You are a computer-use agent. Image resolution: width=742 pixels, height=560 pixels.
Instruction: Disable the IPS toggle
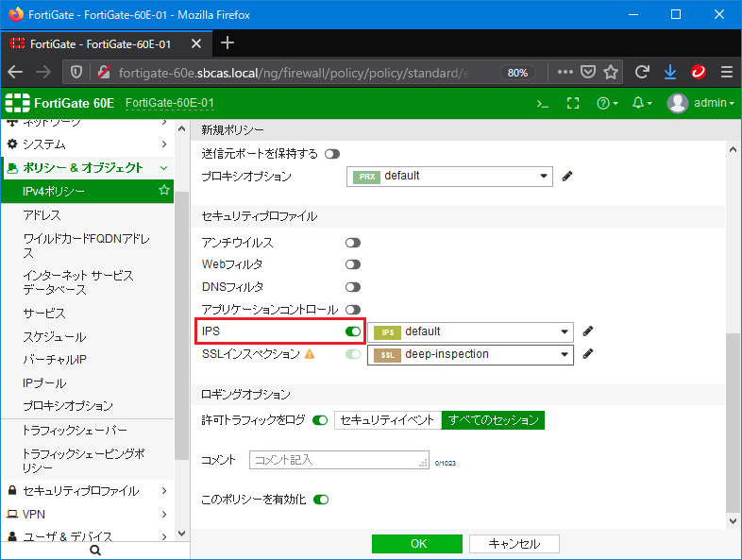pyautogui.click(x=353, y=331)
